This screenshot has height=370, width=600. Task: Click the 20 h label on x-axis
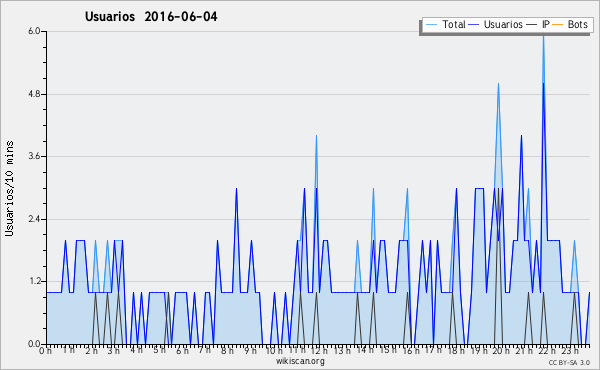501,350
